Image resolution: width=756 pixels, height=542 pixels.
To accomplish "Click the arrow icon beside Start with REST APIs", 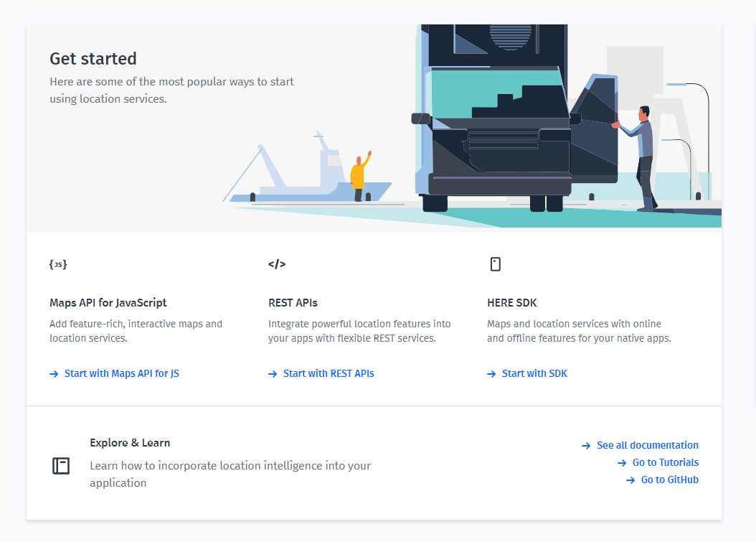I will (x=273, y=373).
